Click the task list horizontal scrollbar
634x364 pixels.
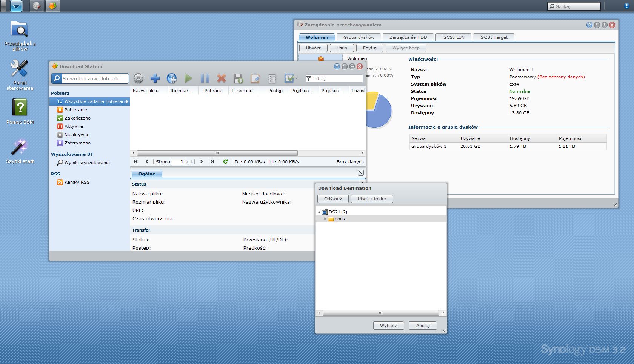click(x=217, y=153)
